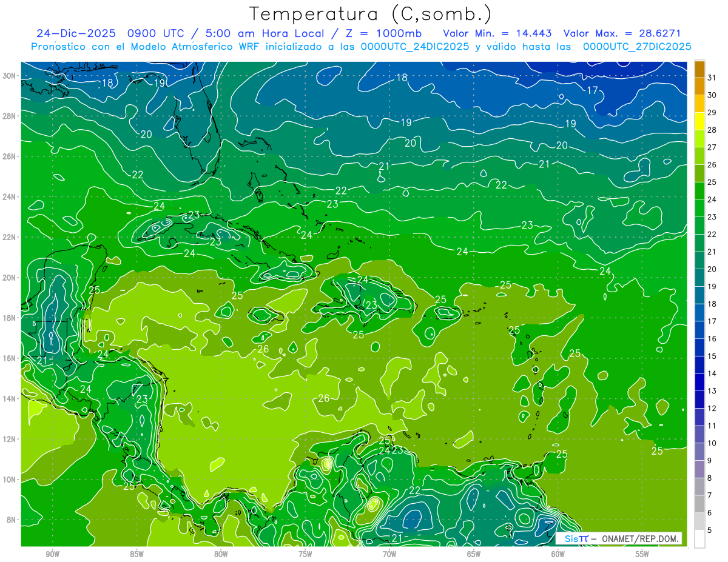The width and height of the screenshot is (728, 562).
Task: Select the white swatch below the 5 label
Action: click(x=699, y=539)
